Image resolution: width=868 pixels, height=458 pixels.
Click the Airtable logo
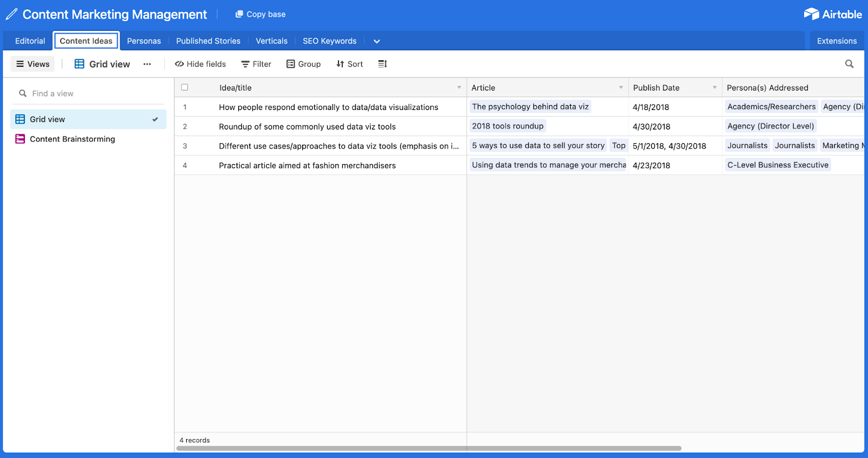click(833, 14)
